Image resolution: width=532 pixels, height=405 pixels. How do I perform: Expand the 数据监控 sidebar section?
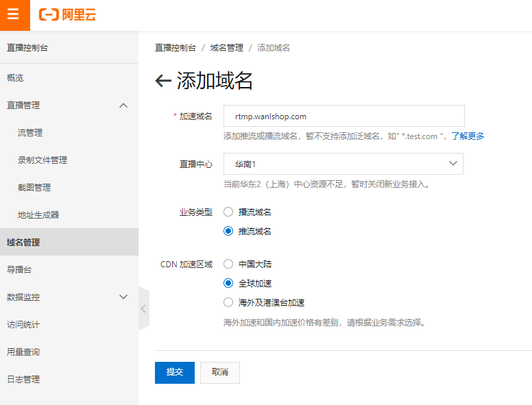coord(123,297)
